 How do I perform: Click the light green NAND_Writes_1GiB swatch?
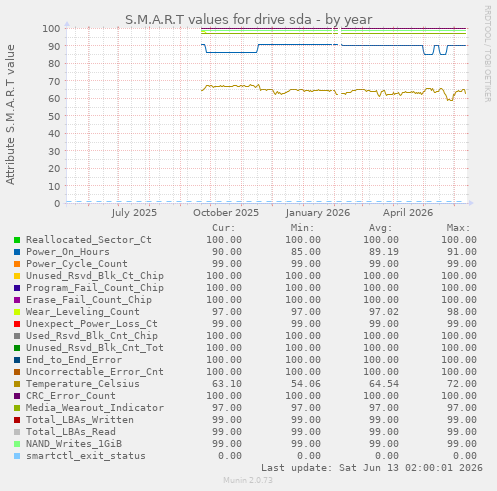[17, 444]
